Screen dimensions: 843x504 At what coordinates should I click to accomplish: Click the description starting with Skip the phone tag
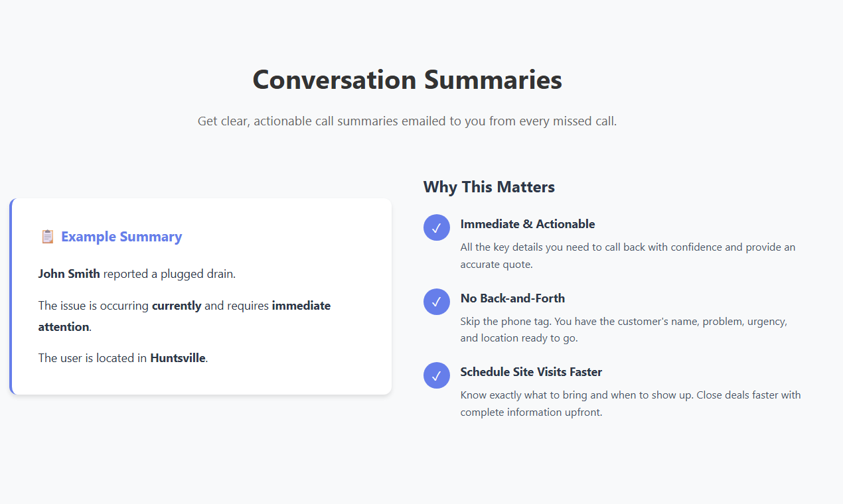(624, 330)
